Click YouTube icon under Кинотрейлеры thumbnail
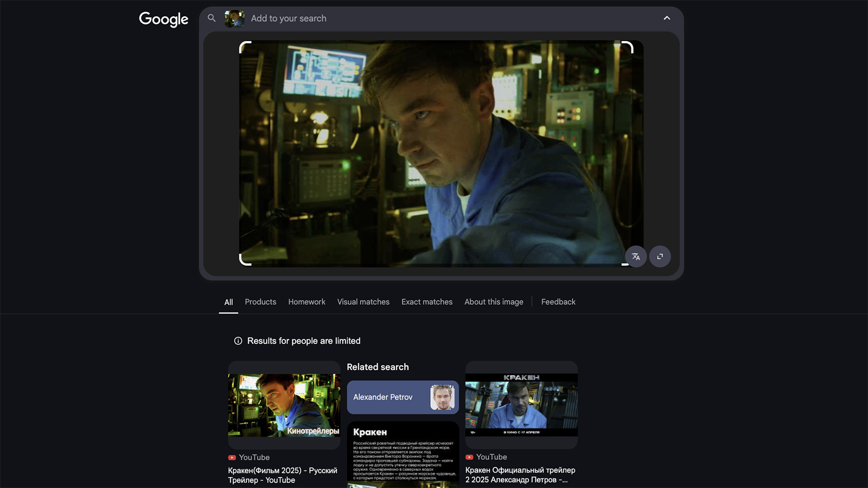Image resolution: width=868 pixels, height=488 pixels. coord(232,458)
